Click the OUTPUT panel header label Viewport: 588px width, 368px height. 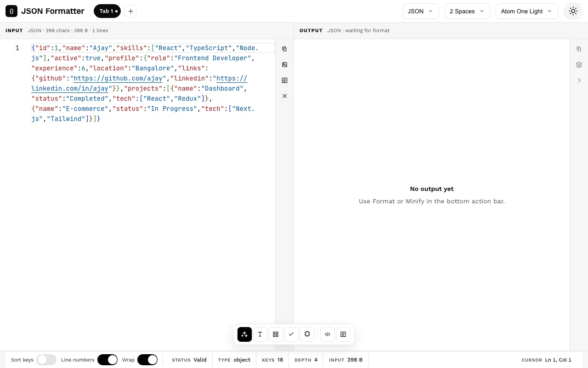(311, 30)
